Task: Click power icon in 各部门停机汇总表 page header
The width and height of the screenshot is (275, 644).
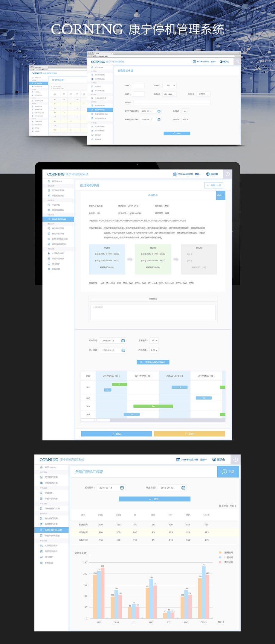Action: pyautogui.click(x=236, y=460)
